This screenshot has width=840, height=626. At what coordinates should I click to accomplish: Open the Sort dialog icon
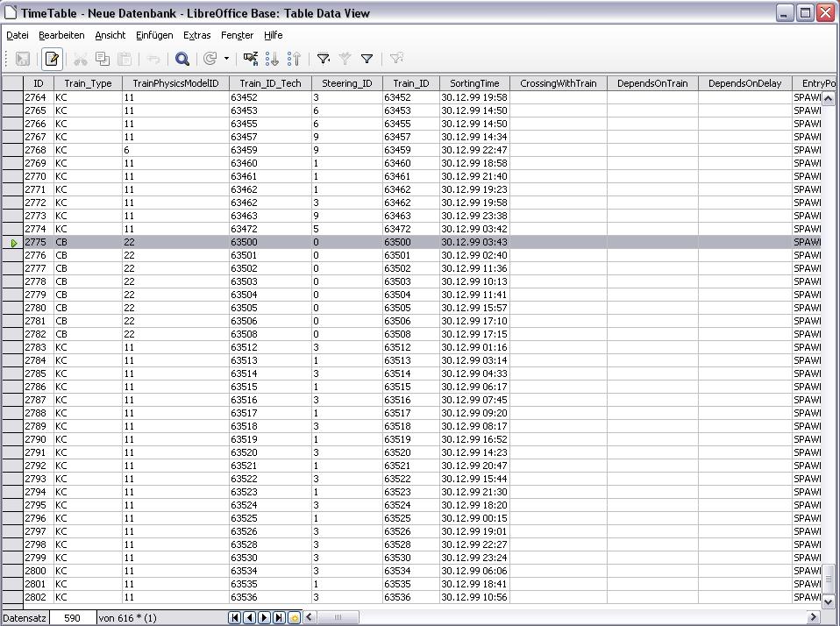(x=250, y=59)
